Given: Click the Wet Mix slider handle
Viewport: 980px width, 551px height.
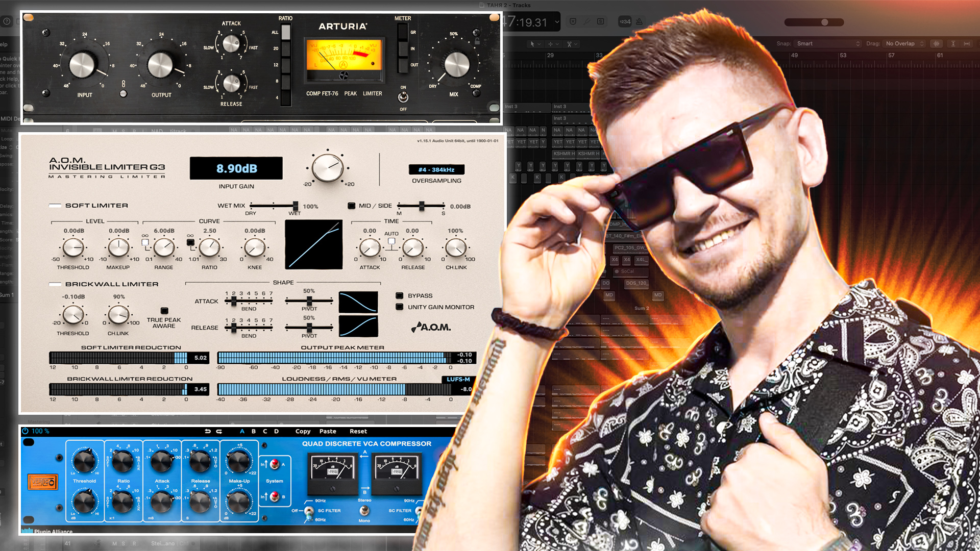Looking at the screenshot, I should tap(296, 206).
